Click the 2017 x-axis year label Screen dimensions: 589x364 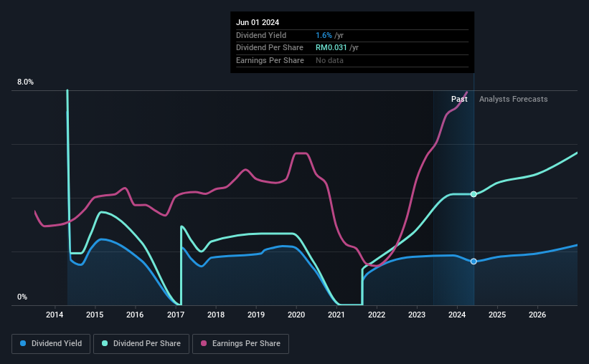(x=176, y=315)
